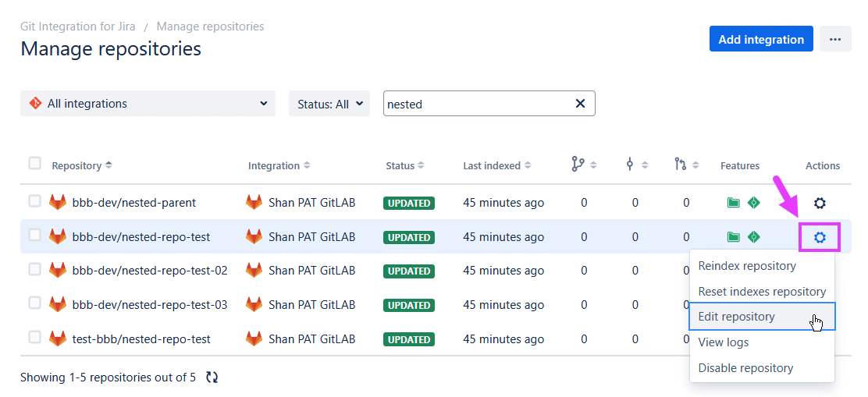Click the folder icon in nested-parent row
Screen dimensions: 868x397
(x=733, y=203)
